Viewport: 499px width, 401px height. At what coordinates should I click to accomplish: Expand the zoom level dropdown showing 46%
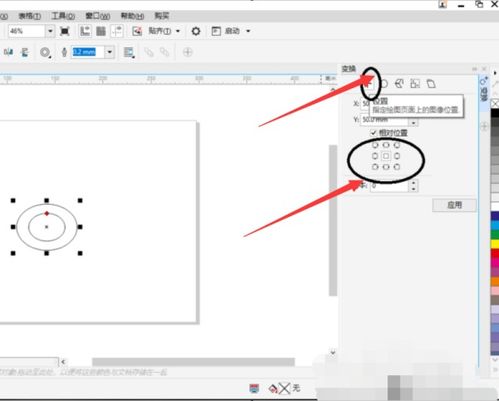pyautogui.click(x=50, y=31)
